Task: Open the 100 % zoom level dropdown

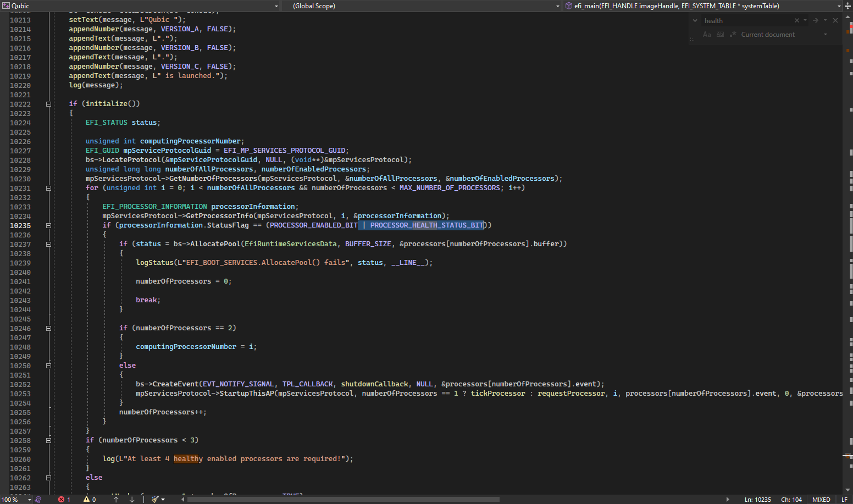Action: 29,500
